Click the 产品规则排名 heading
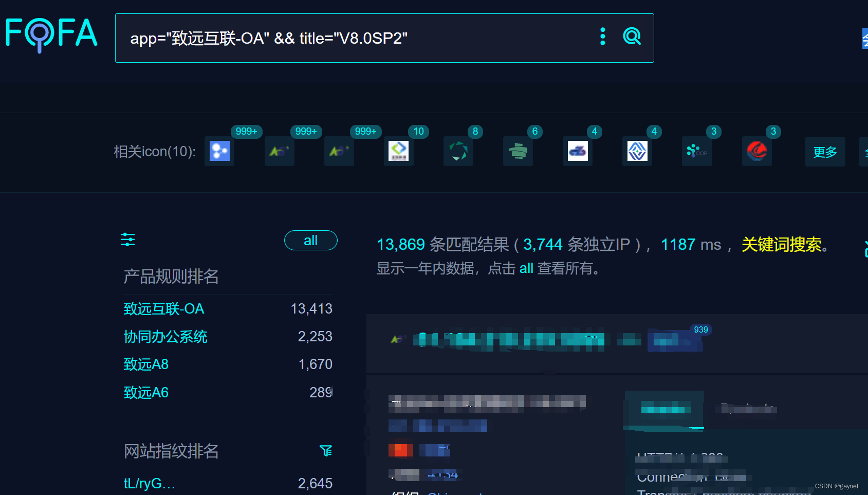Viewport: 868px width, 495px height. [171, 277]
